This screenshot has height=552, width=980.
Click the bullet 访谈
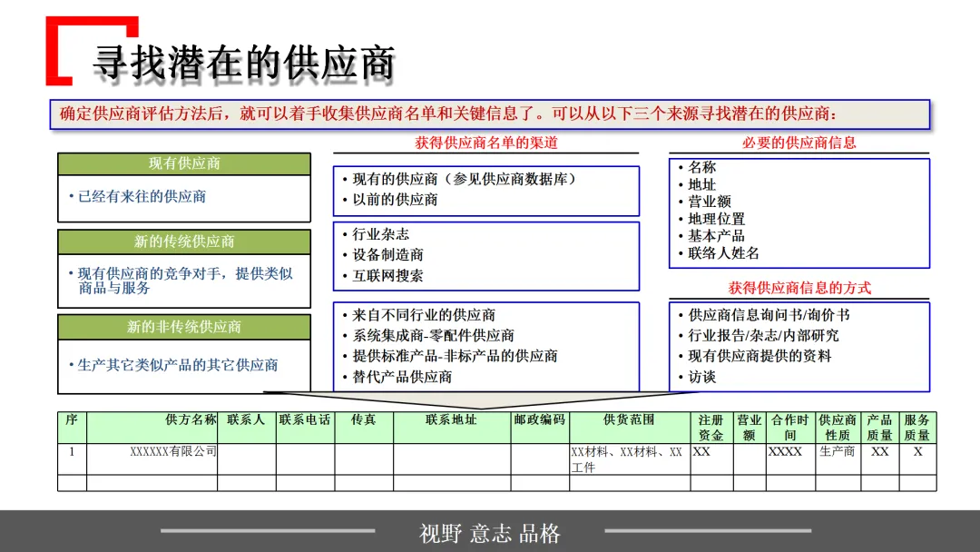pos(701,377)
